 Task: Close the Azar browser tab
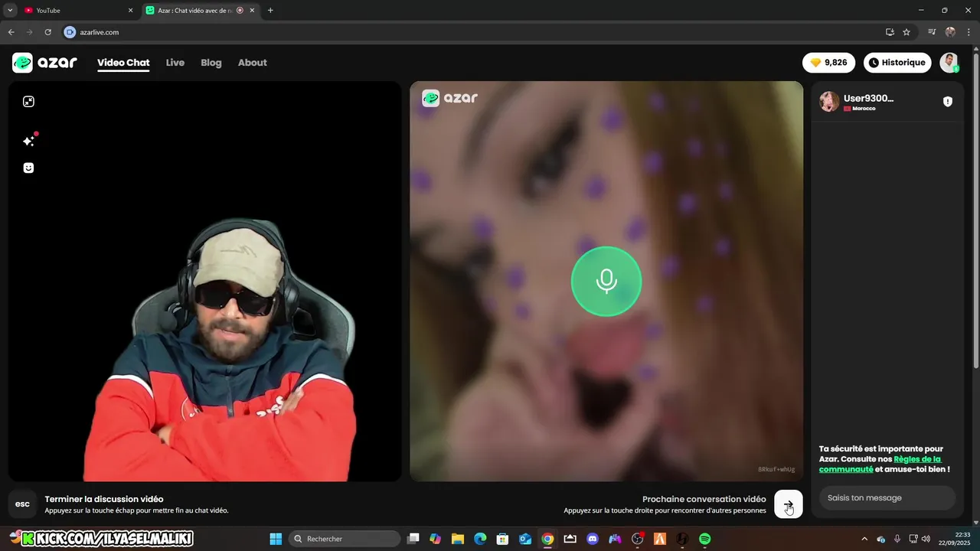252,11
